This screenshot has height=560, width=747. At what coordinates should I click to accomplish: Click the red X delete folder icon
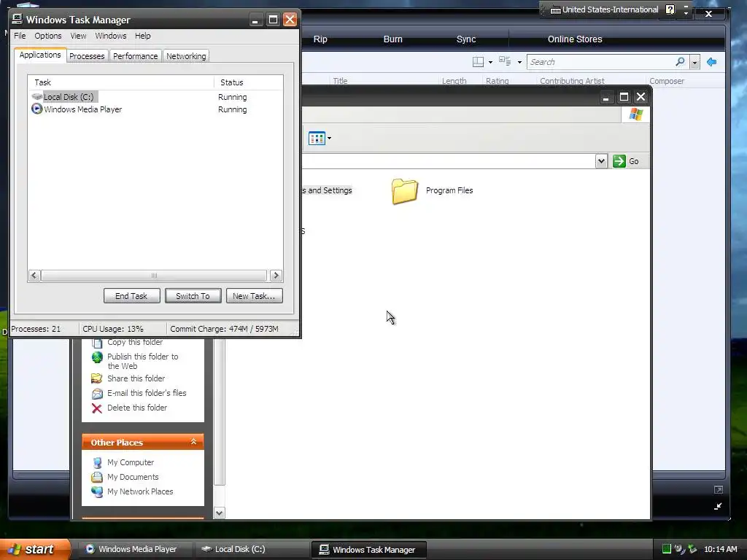point(97,408)
